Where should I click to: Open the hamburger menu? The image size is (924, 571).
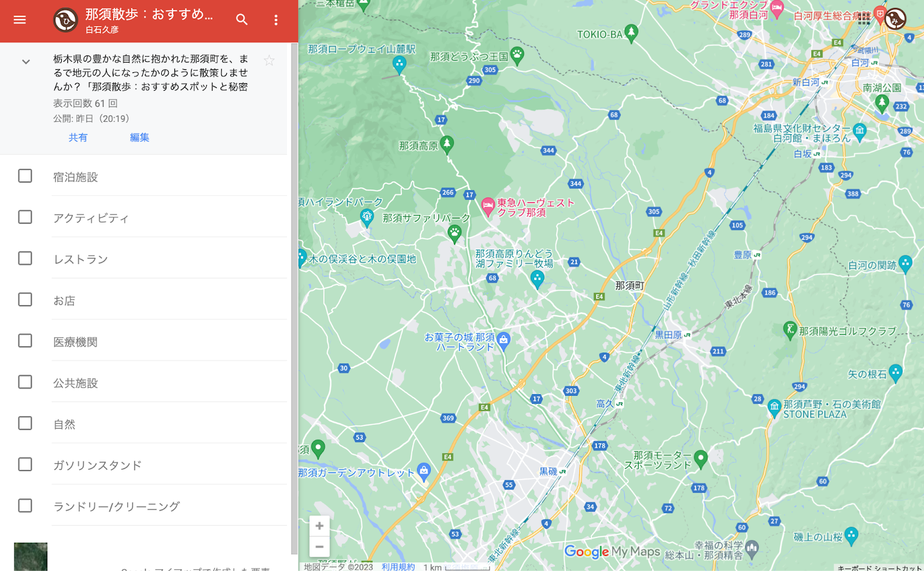(20, 20)
